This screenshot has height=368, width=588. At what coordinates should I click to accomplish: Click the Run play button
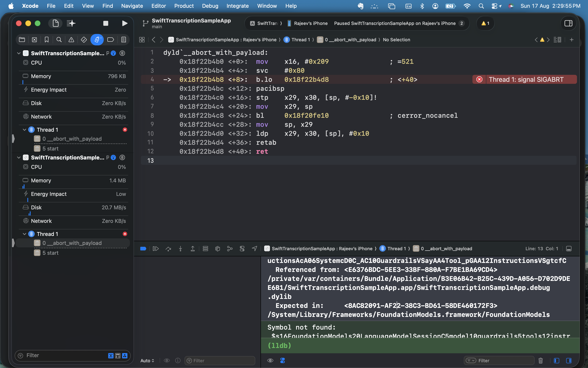125,23
